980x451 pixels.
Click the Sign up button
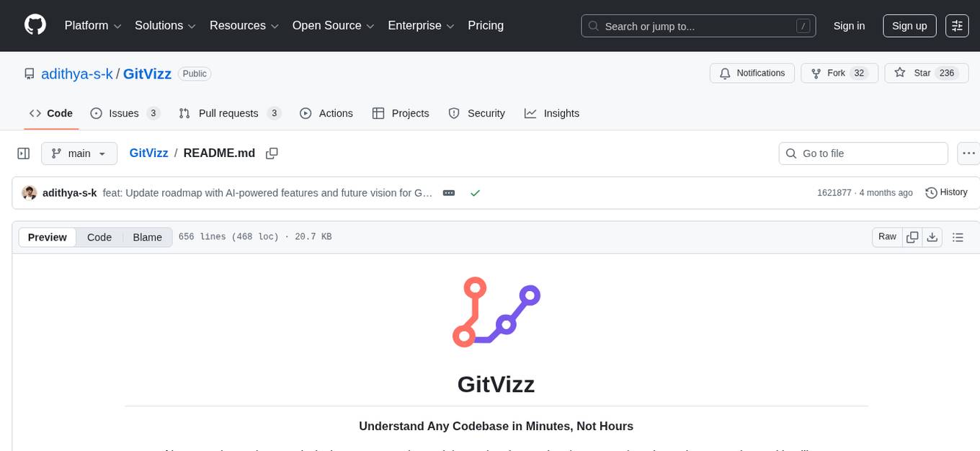(909, 25)
